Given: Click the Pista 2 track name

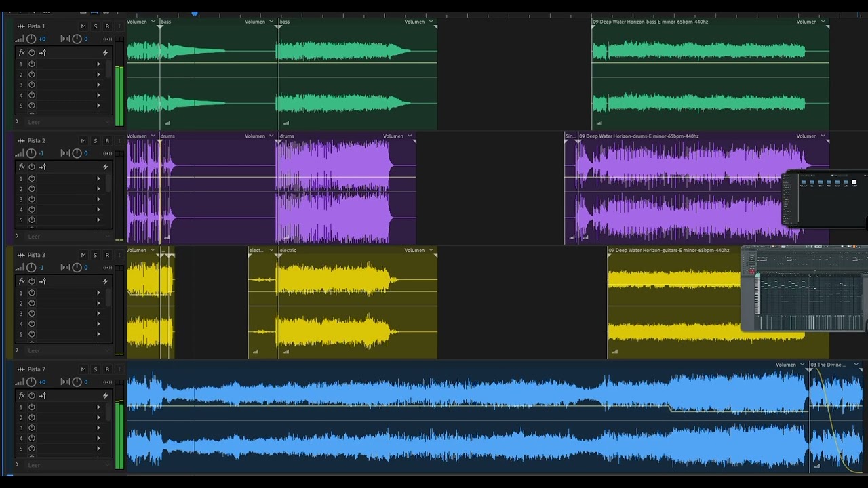Looking at the screenshot, I should pos(37,141).
